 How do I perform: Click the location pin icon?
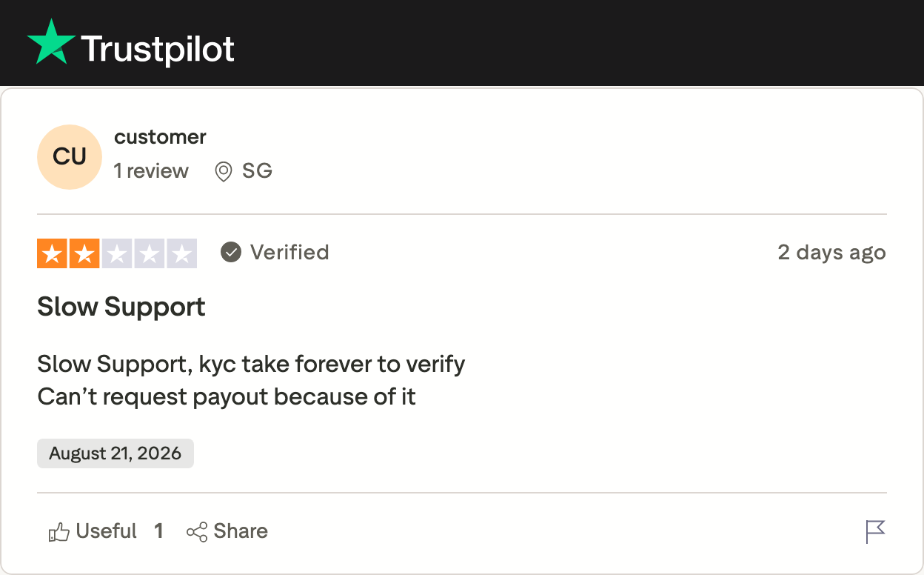(223, 172)
